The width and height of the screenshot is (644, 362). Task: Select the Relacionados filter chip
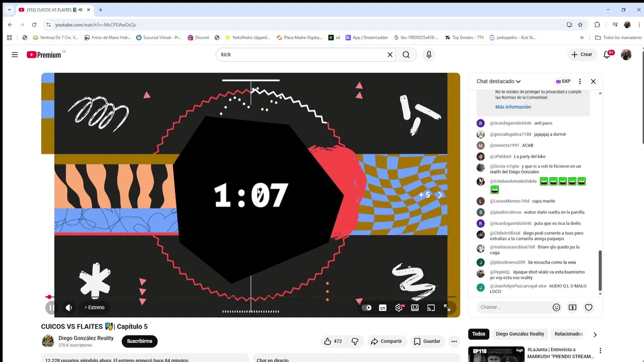click(569, 334)
